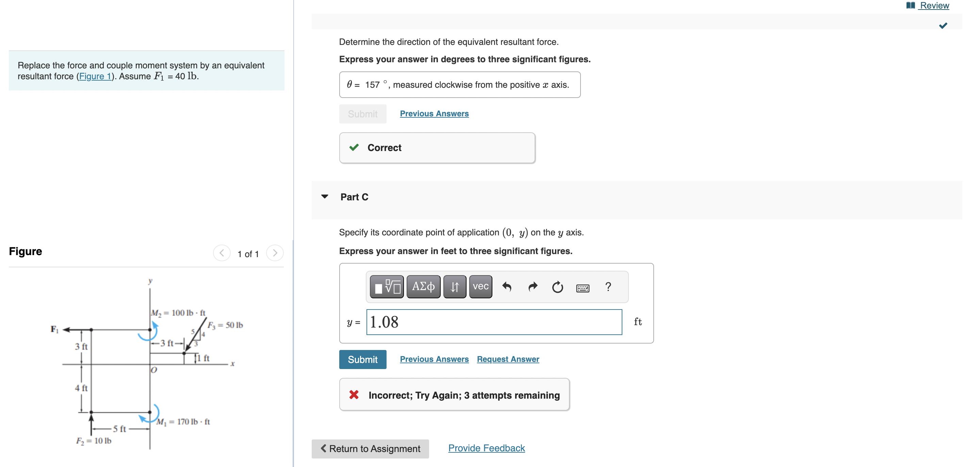The width and height of the screenshot is (980, 467).
Task: Undo the last answer edit
Action: click(x=506, y=287)
